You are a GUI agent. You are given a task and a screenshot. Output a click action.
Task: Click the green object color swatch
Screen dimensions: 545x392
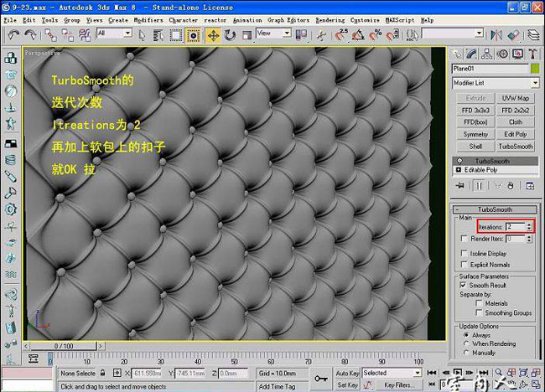point(535,69)
